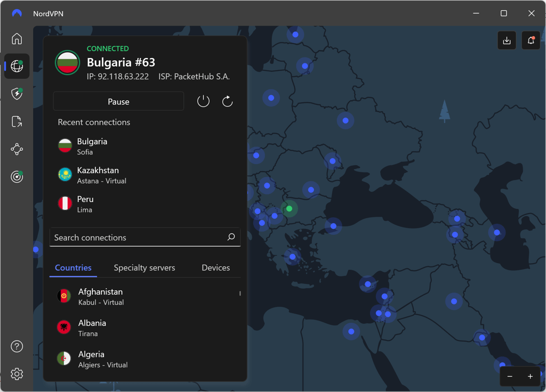Open Settings gear in sidebar
This screenshot has width=546, height=392.
[x=17, y=374]
